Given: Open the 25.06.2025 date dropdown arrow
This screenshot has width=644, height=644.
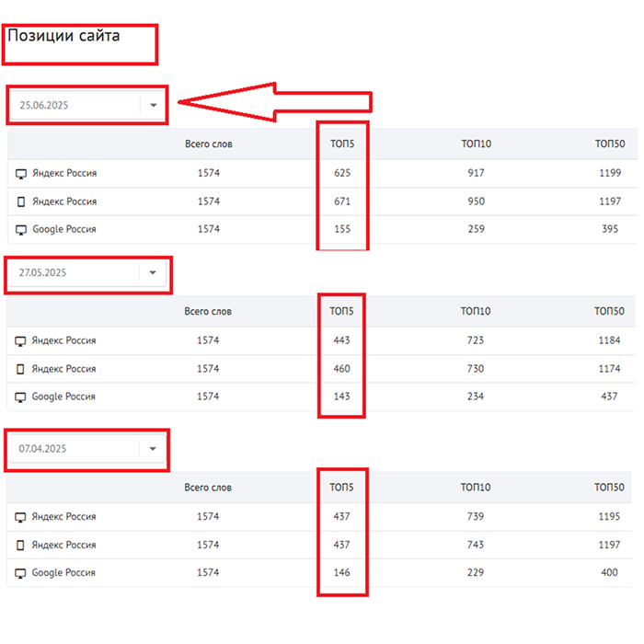Looking at the screenshot, I should coord(153,105).
